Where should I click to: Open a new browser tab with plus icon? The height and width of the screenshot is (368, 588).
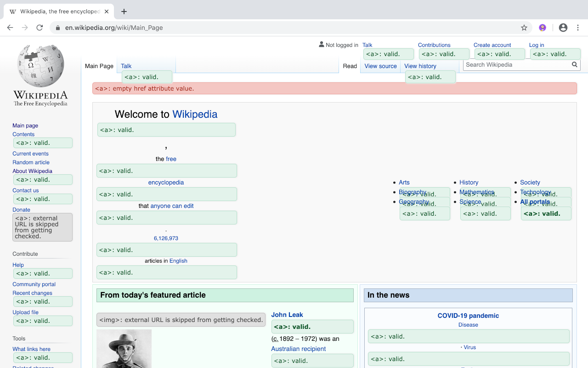[124, 11]
